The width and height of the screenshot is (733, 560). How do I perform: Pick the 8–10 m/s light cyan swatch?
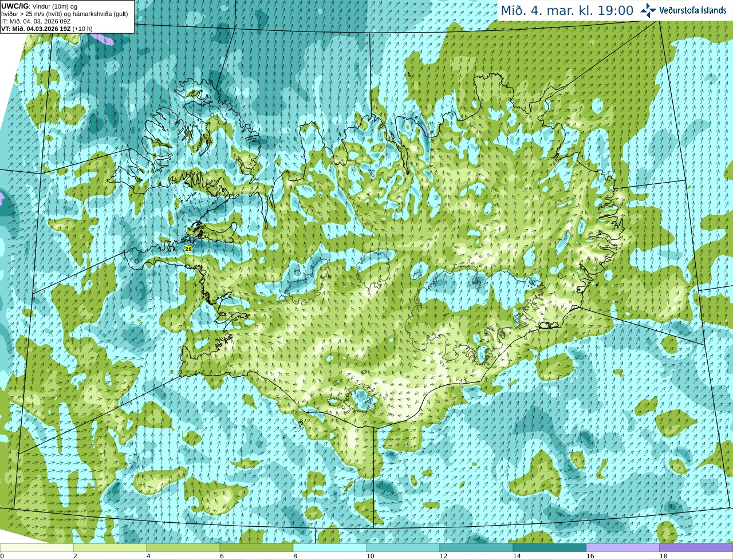pos(330,548)
